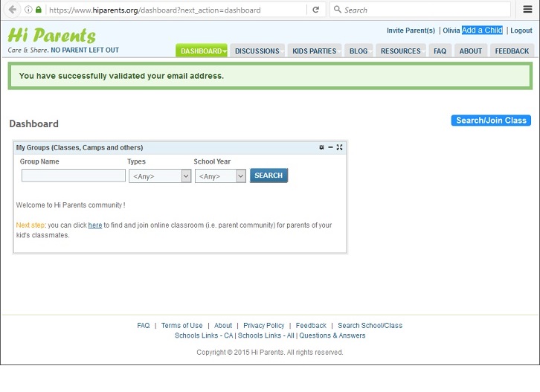The width and height of the screenshot is (540, 392).
Task: Open the Privacy Policy footer link
Action: pyautogui.click(x=264, y=326)
